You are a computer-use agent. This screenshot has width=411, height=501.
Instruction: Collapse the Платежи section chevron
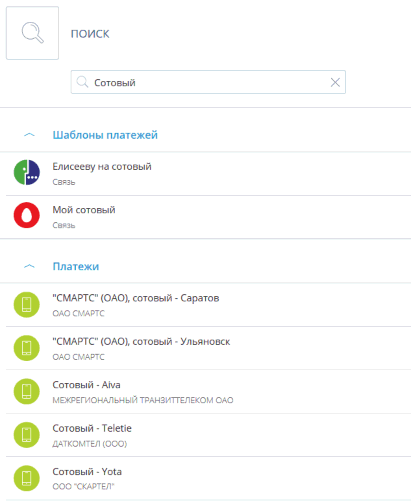coord(29,266)
